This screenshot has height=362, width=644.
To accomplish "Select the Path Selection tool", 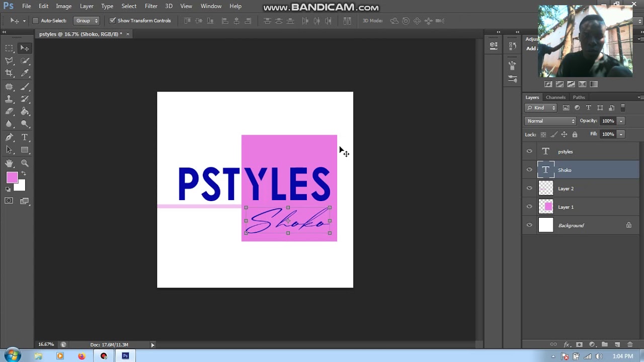I will click(x=9, y=150).
